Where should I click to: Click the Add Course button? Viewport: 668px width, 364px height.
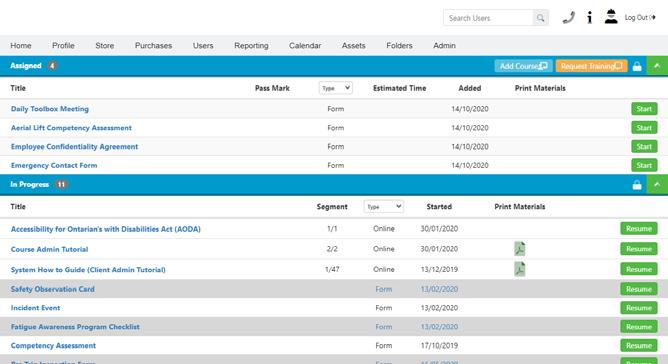[x=524, y=66]
